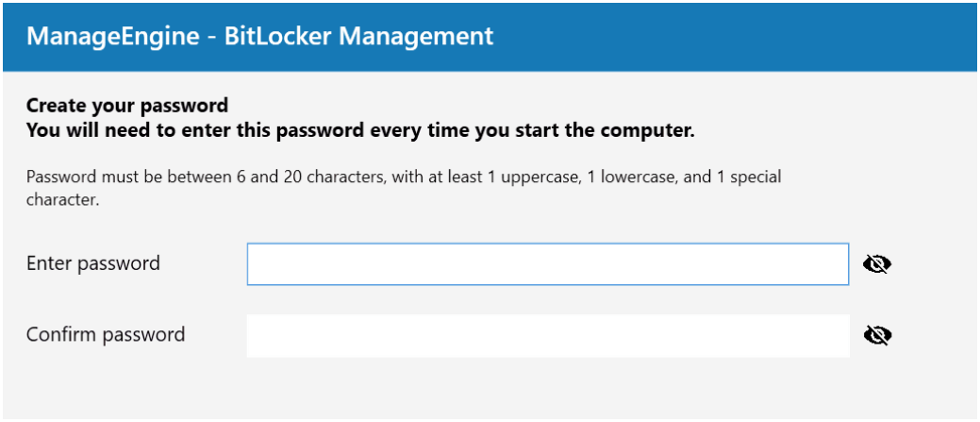Click the startup password reminder sentence

[x=360, y=130]
